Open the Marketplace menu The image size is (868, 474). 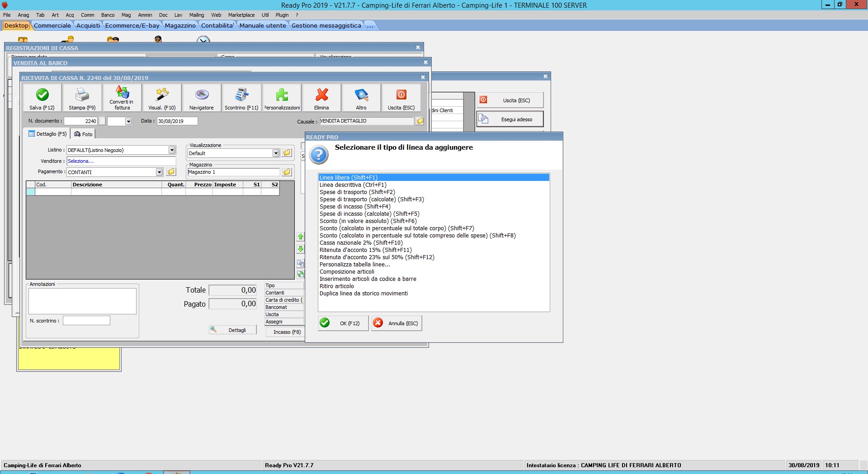[241, 15]
